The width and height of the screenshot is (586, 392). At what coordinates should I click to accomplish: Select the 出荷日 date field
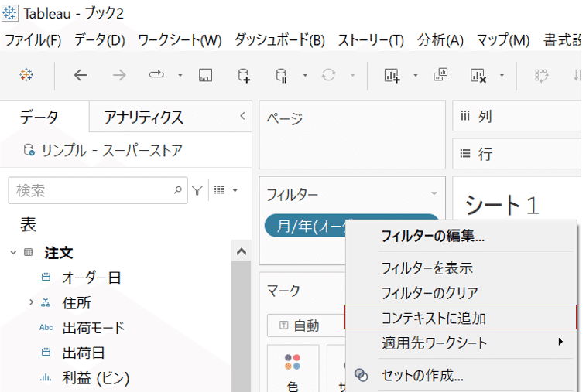[84, 353]
